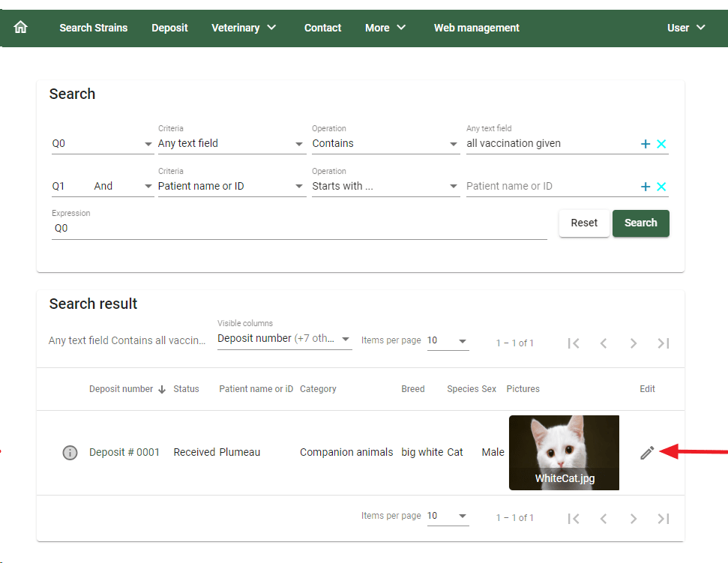The image size is (728, 563).
Task: Open info for Deposit # 0001
Action: [x=70, y=452]
